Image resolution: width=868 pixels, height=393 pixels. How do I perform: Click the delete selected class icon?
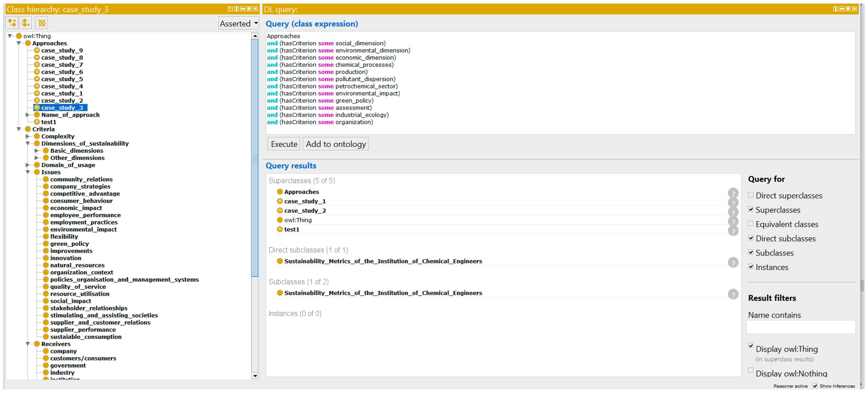point(42,23)
